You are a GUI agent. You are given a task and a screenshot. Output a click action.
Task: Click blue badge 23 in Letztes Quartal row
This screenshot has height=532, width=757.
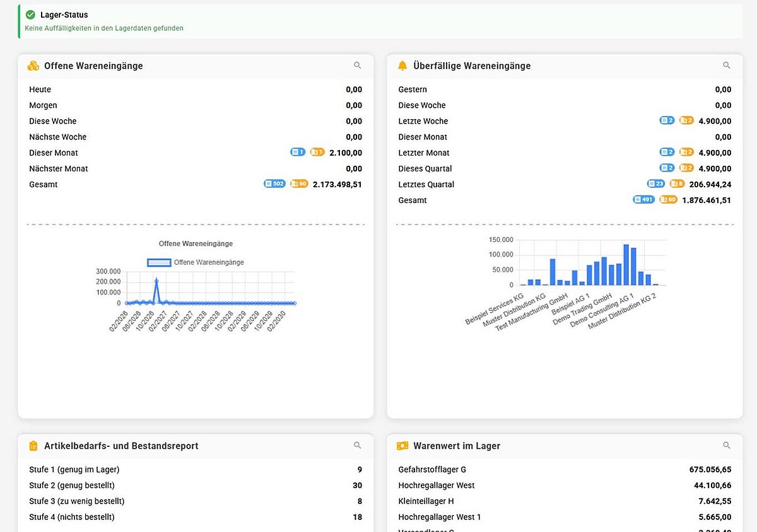coord(656,184)
